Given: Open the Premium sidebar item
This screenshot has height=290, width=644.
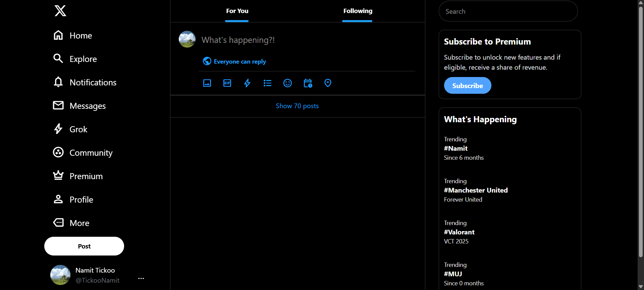Looking at the screenshot, I should point(78,176).
